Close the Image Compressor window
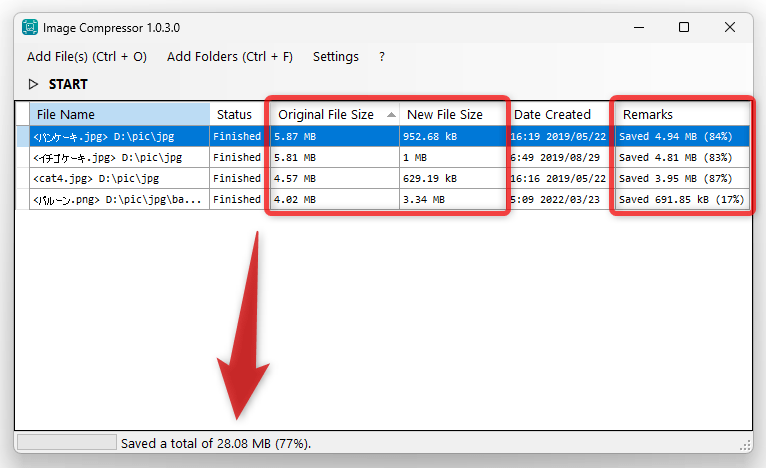 pyautogui.click(x=730, y=27)
